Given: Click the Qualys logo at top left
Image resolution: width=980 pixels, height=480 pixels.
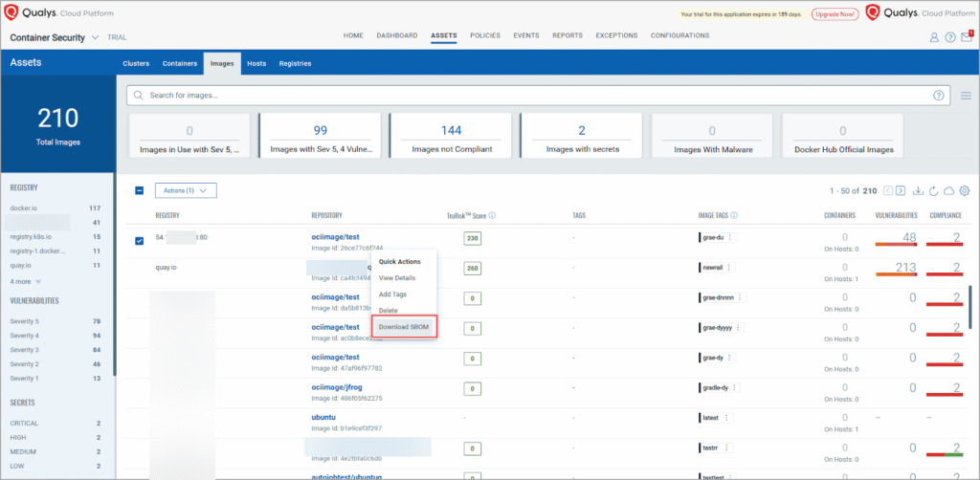Looking at the screenshot, I should click(11, 13).
